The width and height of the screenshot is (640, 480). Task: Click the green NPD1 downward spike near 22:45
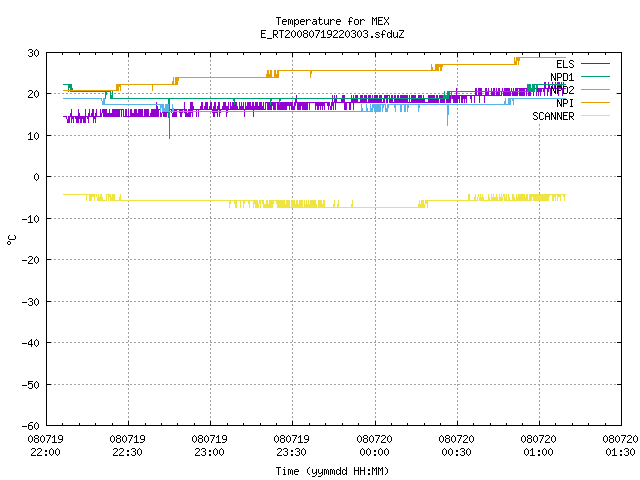[169, 119]
